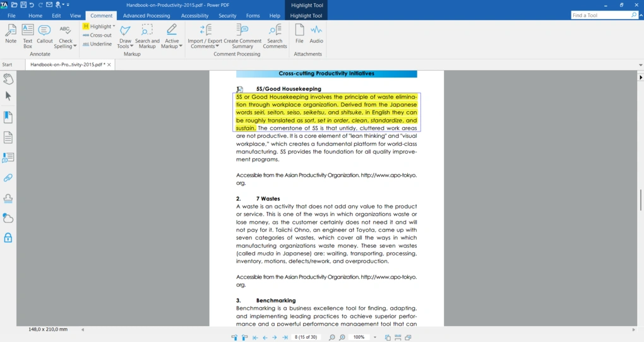Open the document tabs list dropdown arrow
Image resolution: width=644 pixels, height=342 pixels.
pyautogui.click(x=640, y=65)
